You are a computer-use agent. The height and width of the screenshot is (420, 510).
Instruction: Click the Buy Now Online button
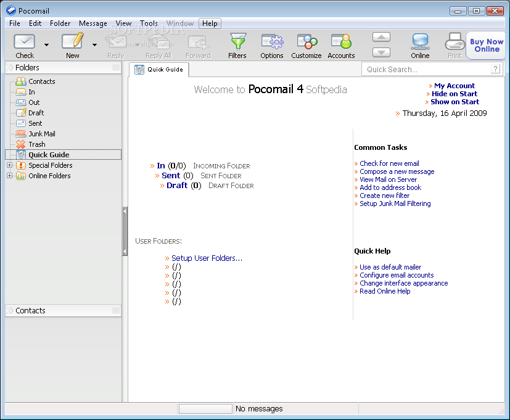(486, 45)
